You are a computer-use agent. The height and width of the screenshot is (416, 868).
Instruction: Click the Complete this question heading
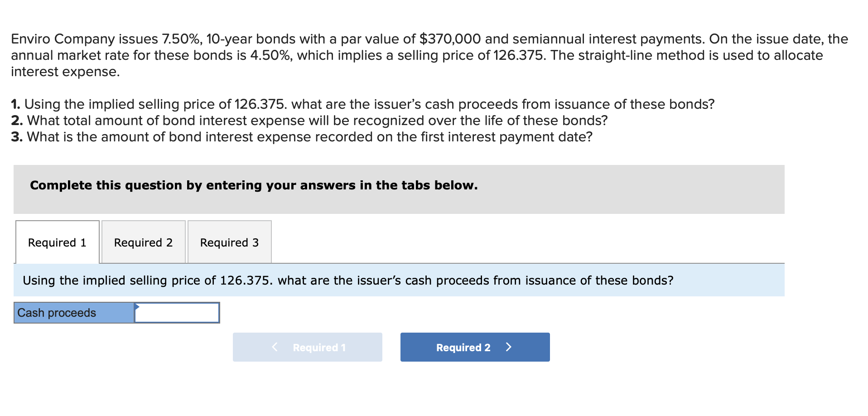coord(253,185)
